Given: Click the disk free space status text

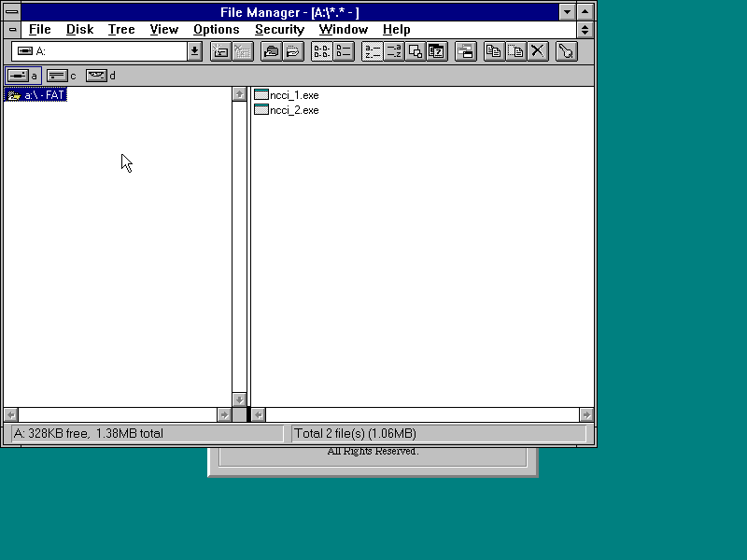Looking at the screenshot, I should (x=88, y=433).
